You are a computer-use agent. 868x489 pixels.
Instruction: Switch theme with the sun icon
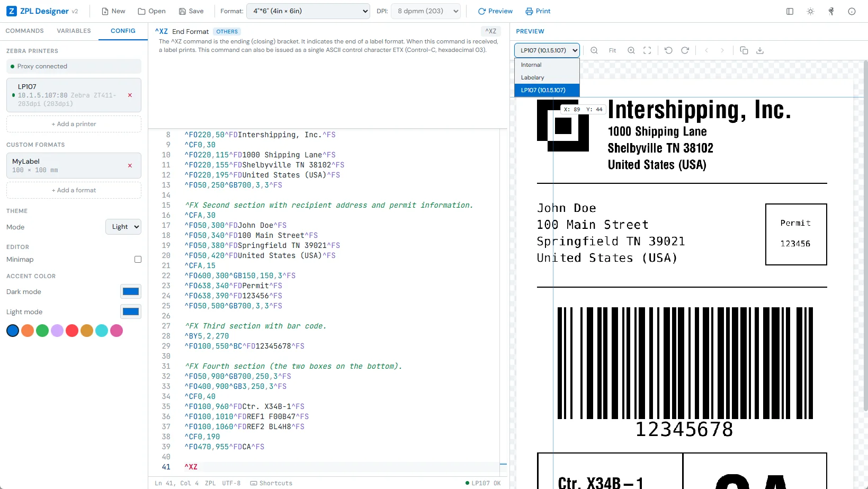click(x=810, y=11)
